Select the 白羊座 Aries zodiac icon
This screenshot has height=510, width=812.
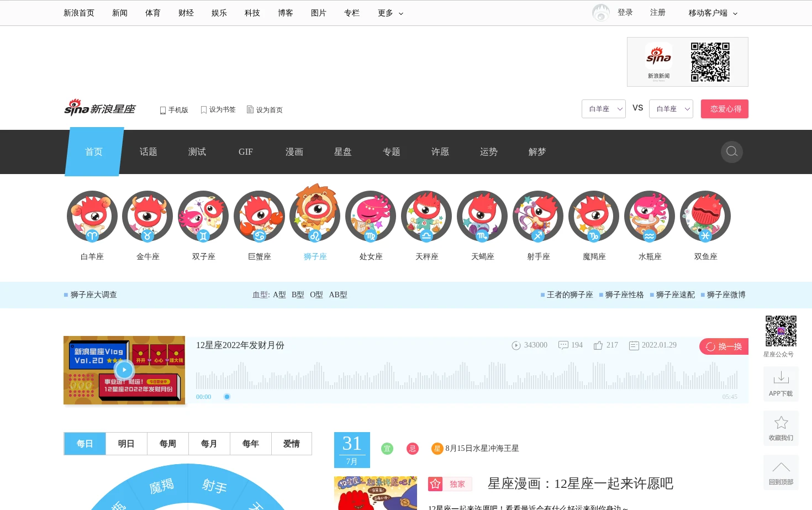[x=92, y=217]
